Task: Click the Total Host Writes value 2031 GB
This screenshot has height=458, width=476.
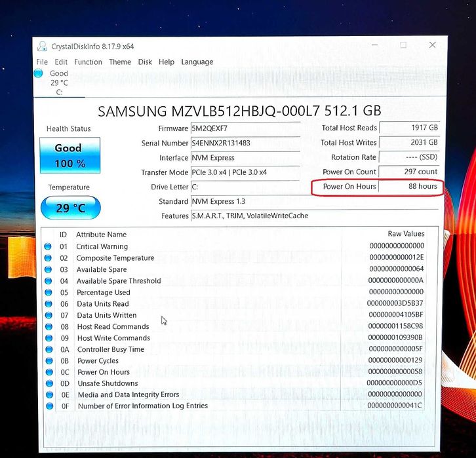Action: point(409,142)
